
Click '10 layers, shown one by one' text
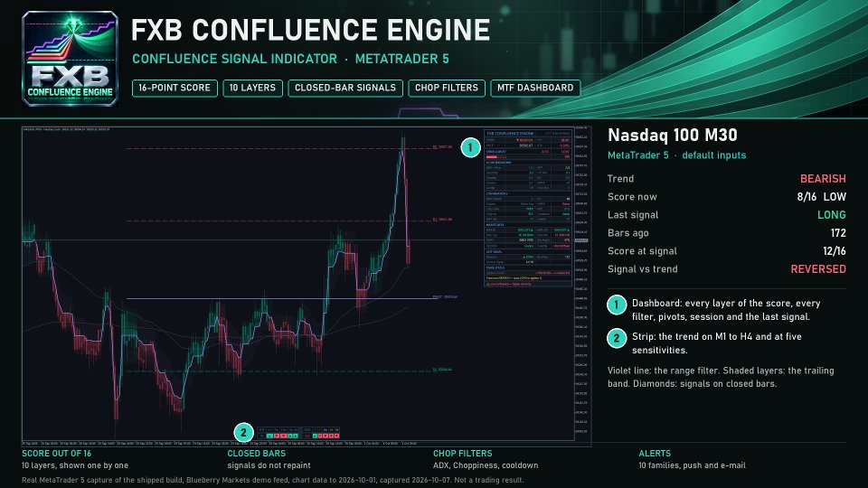point(75,465)
